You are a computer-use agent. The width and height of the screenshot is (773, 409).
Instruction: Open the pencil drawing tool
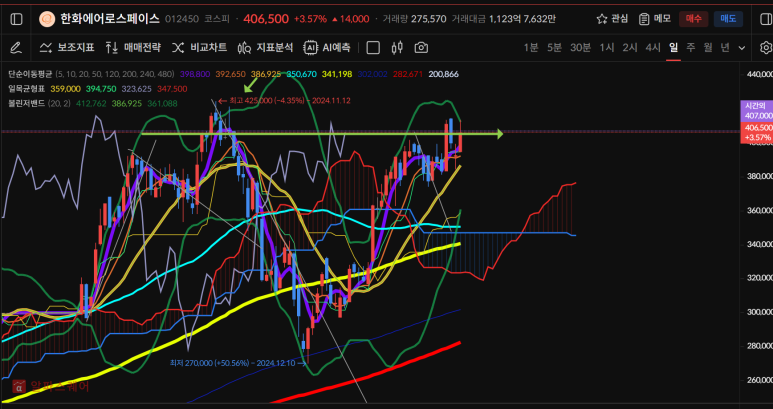16,48
